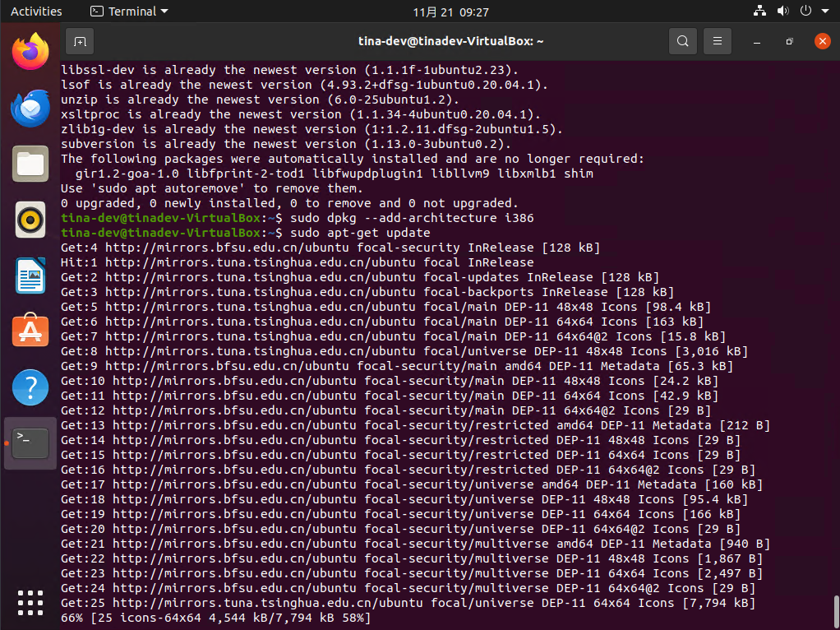Launch Firefox from the dock

click(30, 53)
